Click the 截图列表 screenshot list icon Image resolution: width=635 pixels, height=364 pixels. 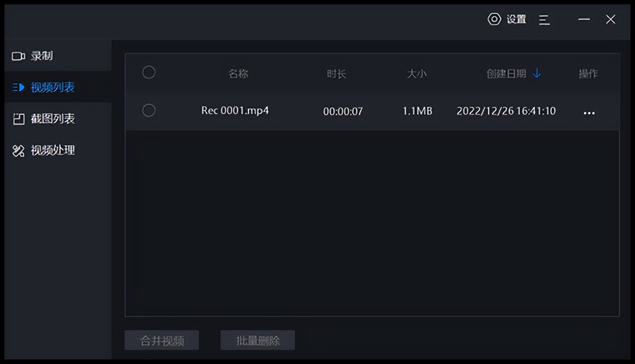[x=18, y=119]
